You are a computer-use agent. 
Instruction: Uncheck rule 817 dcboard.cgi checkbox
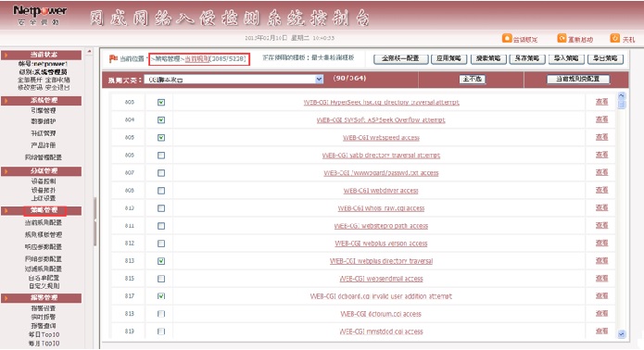pyautogui.click(x=161, y=296)
